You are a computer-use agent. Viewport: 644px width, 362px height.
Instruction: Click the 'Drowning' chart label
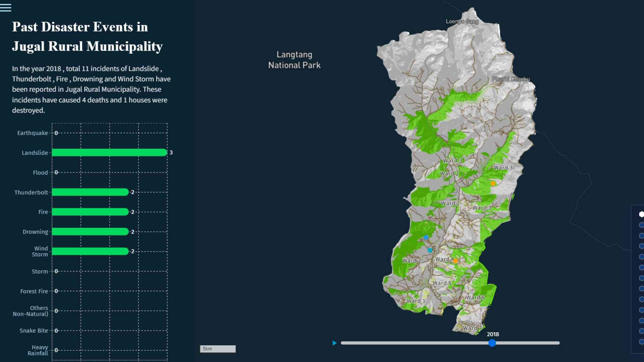point(35,232)
